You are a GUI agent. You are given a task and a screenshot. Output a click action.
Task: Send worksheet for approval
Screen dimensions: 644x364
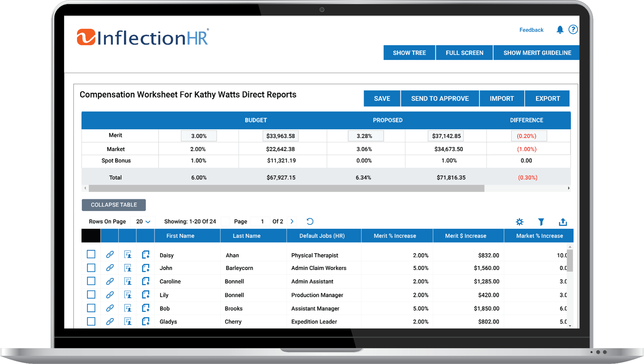440,98
